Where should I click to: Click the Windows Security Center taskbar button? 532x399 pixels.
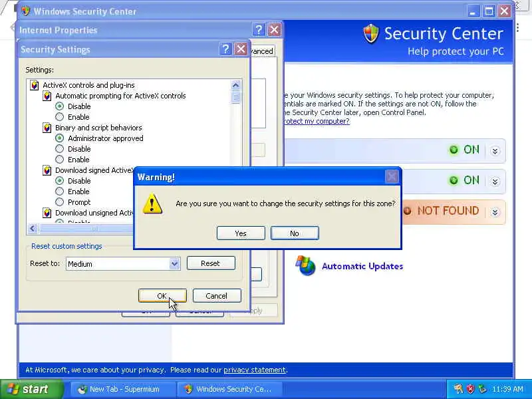[x=229, y=389]
